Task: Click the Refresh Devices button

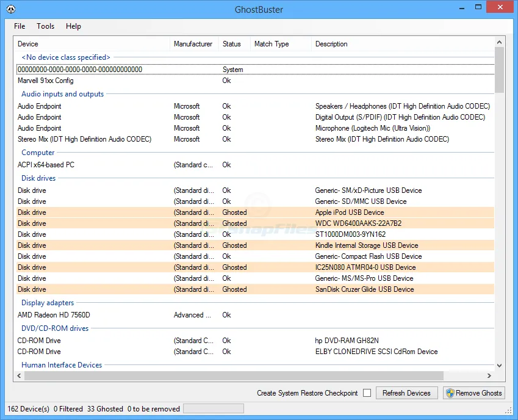Action: (x=406, y=393)
